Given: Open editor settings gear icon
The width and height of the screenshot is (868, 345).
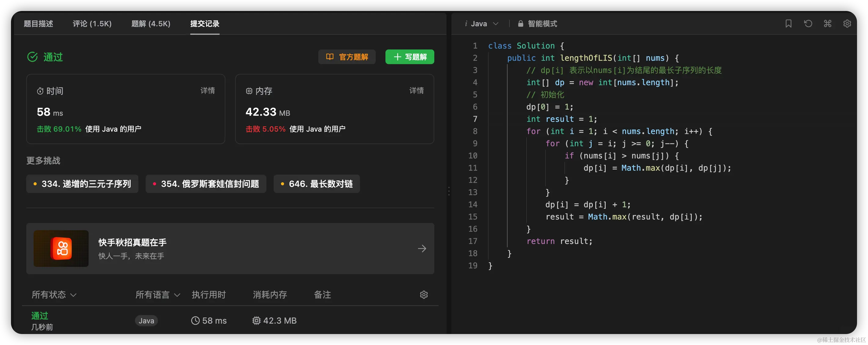Looking at the screenshot, I should (x=847, y=24).
